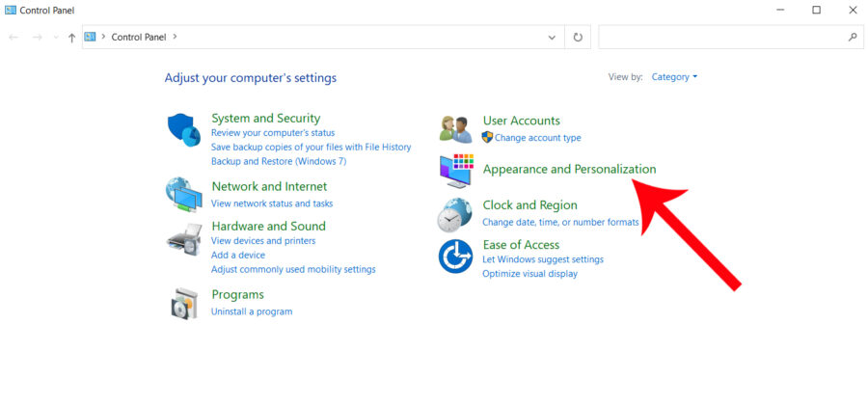Click the search magnifier icon

[853, 37]
